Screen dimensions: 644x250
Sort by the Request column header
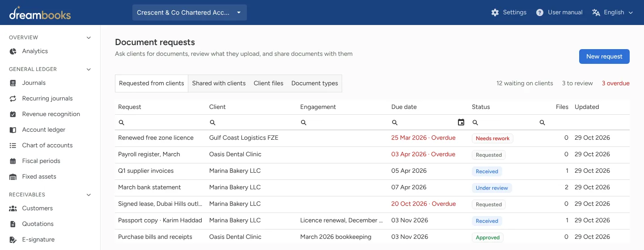(130, 107)
